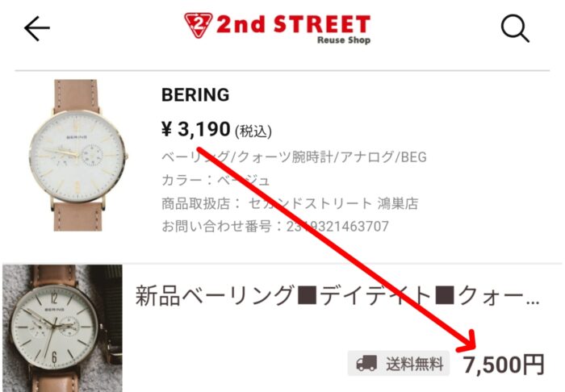Viewport: 565px width, 392px height.
Task: Click the 2nd STREET triangle logo icon
Action: (198, 26)
